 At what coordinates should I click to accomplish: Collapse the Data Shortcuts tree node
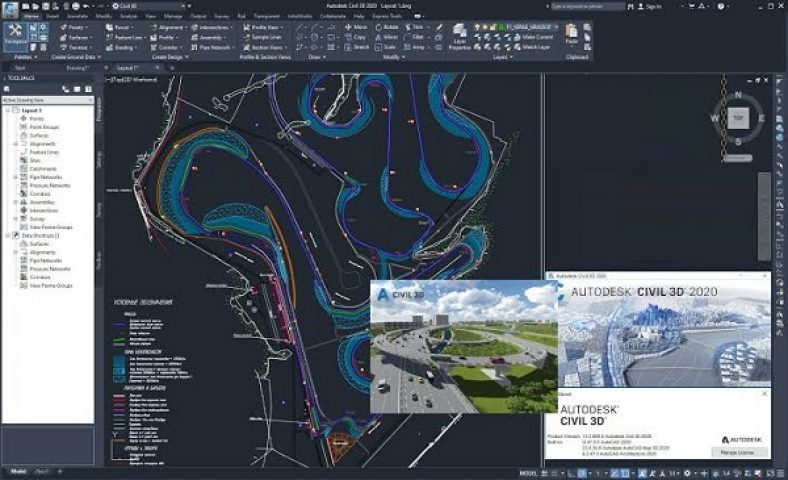click(x=7, y=235)
